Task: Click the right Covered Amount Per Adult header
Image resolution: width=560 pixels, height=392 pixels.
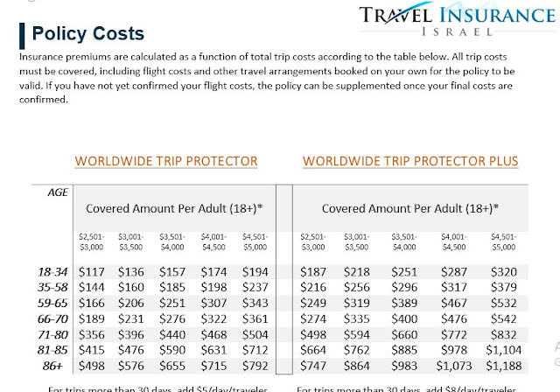Action: tap(410, 208)
